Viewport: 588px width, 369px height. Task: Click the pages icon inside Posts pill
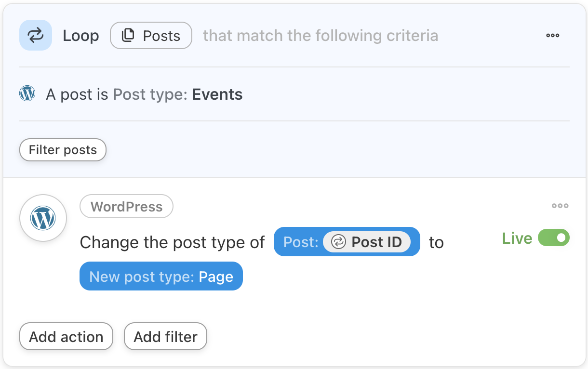tap(128, 36)
